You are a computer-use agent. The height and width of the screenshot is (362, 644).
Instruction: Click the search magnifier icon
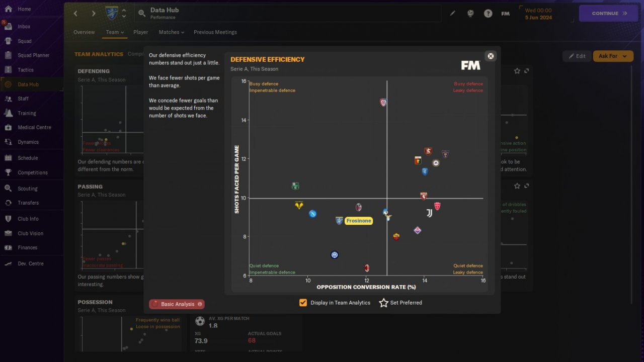coord(142,14)
